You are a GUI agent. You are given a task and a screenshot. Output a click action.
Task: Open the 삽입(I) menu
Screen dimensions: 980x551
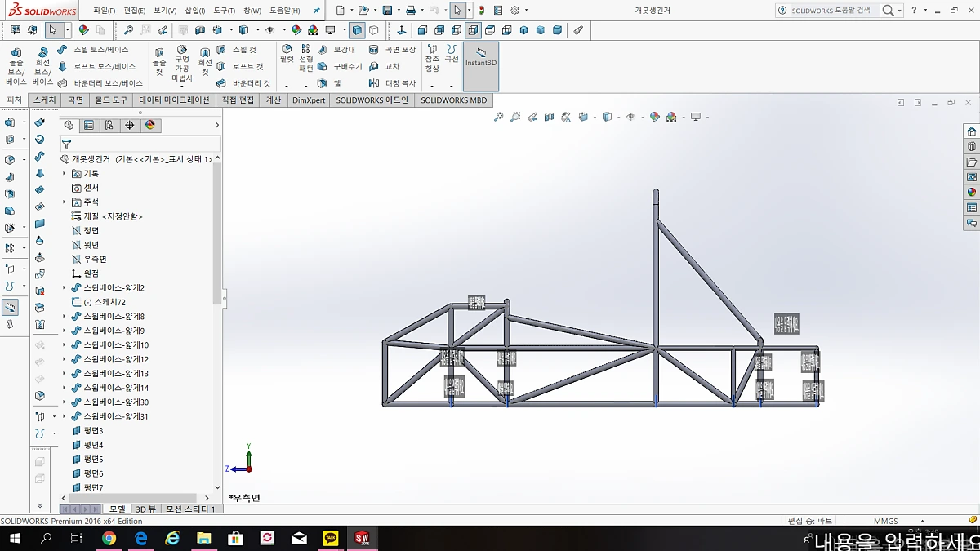(x=194, y=11)
